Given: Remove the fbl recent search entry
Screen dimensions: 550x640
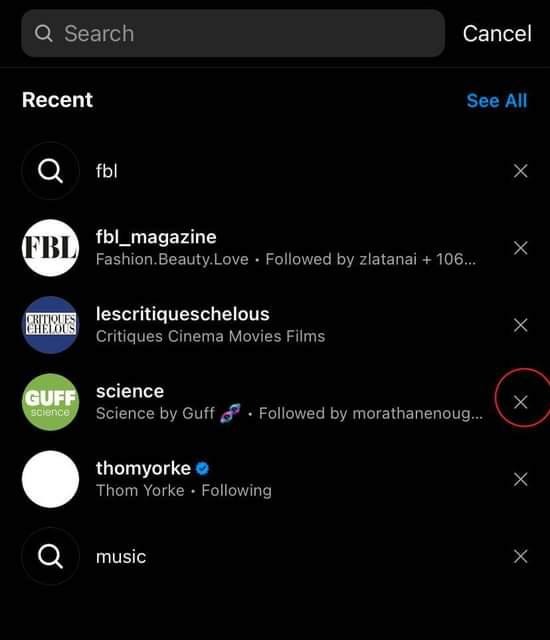Looking at the screenshot, I should (x=520, y=171).
